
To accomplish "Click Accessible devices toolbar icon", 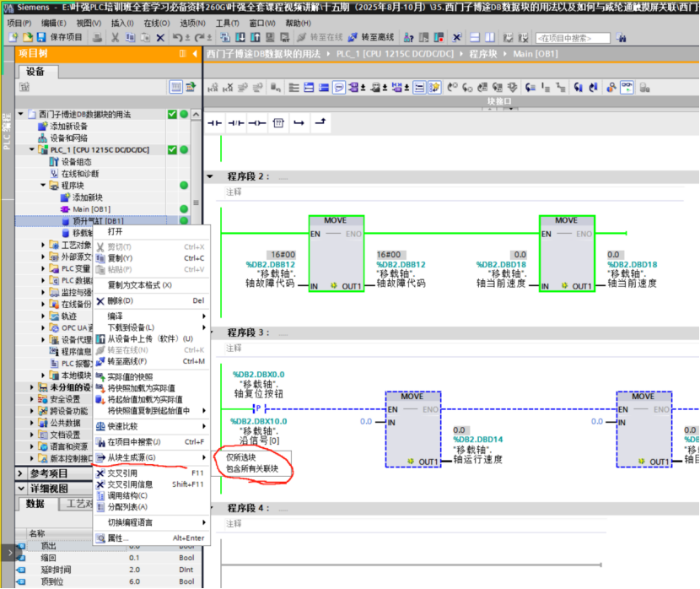I will click(408, 37).
